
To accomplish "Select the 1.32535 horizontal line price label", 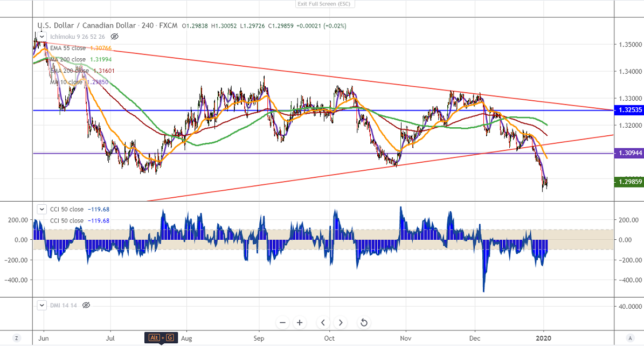I will tap(629, 110).
